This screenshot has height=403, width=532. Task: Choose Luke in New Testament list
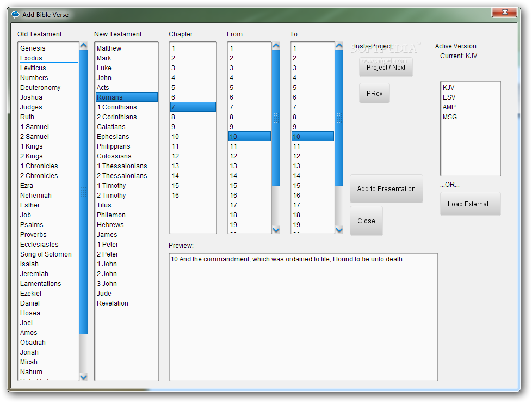point(127,68)
